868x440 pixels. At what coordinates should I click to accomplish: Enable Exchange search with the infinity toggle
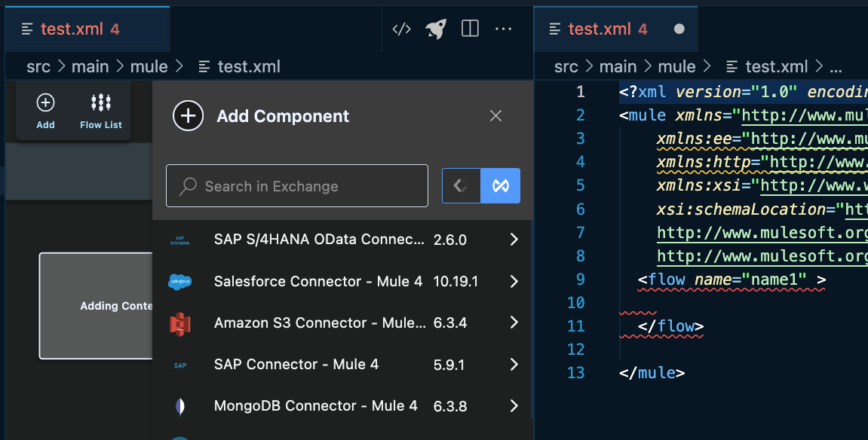tap(500, 185)
